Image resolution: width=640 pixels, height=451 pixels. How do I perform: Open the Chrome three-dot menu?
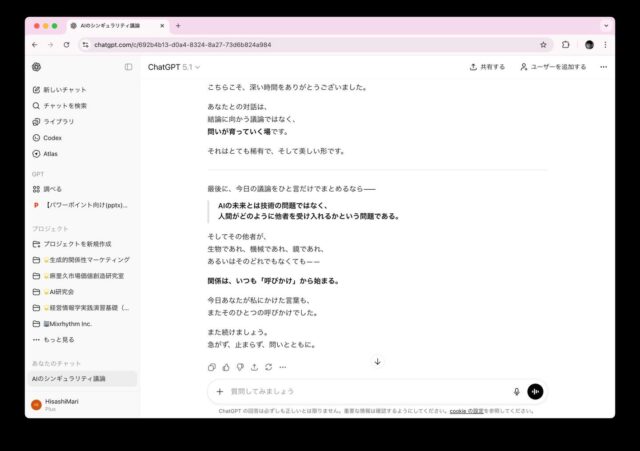pos(605,45)
